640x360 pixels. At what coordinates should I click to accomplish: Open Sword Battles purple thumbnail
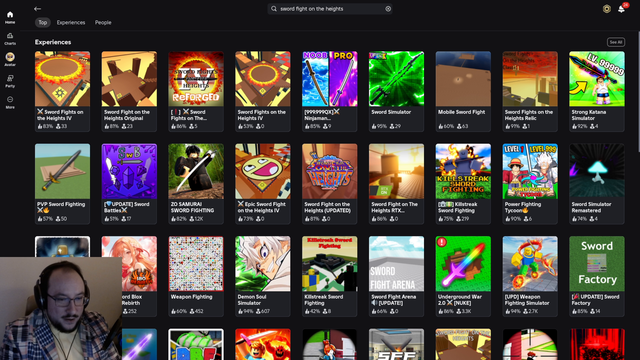pyautogui.click(x=129, y=171)
